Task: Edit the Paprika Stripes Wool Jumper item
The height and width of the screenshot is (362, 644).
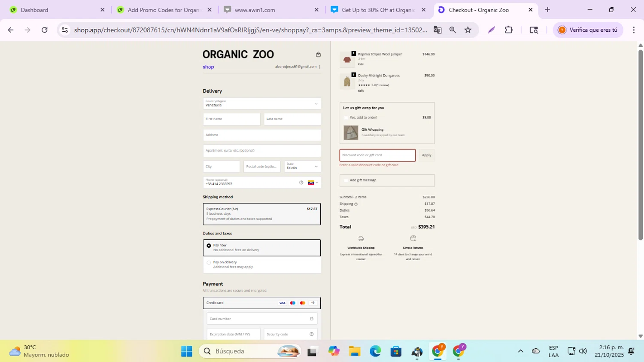Action: click(361, 64)
